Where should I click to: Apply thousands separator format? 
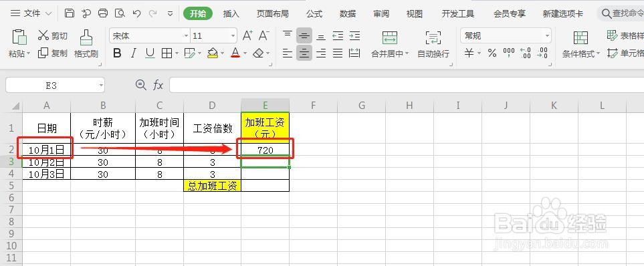point(509,53)
